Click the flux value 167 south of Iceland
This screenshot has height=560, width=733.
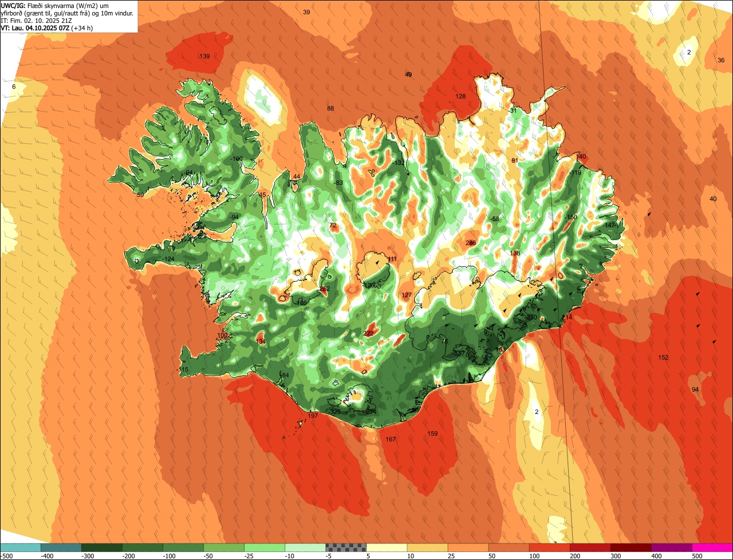(x=391, y=439)
